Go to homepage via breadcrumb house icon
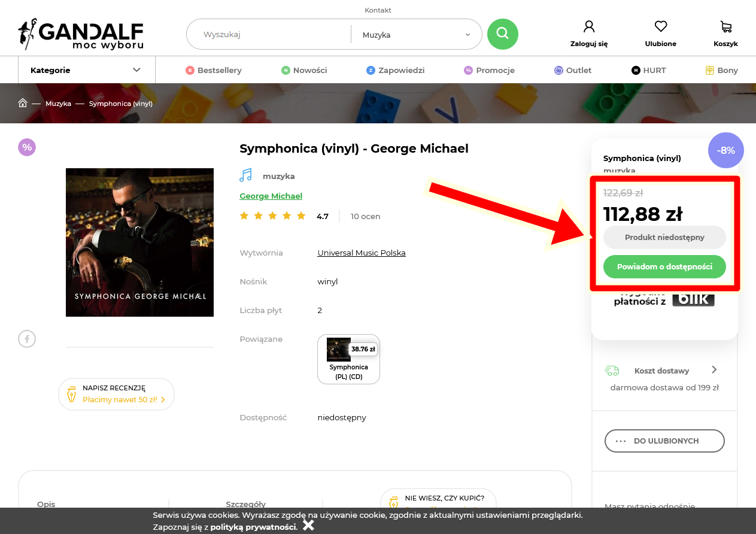 (x=23, y=103)
